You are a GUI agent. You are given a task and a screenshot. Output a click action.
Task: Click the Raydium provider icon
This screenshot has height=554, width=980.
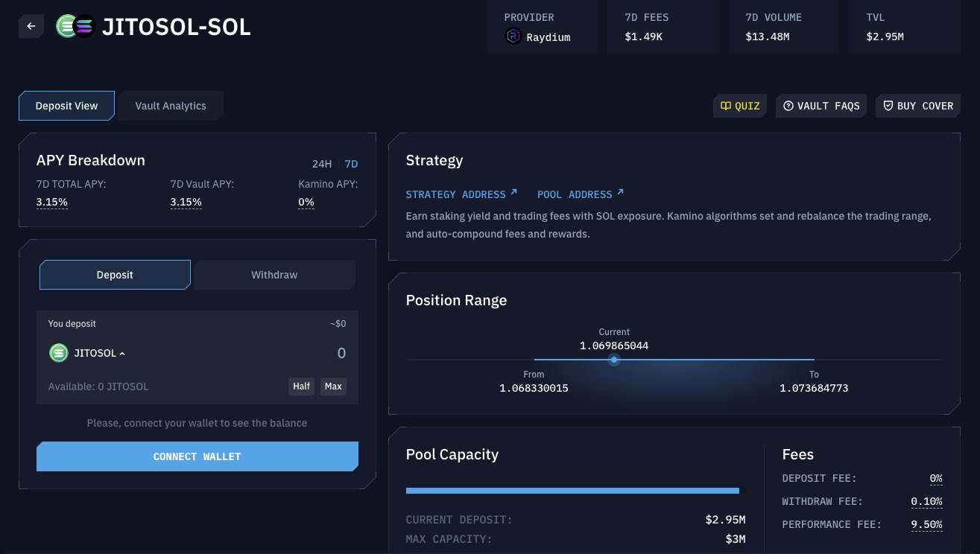(513, 36)
